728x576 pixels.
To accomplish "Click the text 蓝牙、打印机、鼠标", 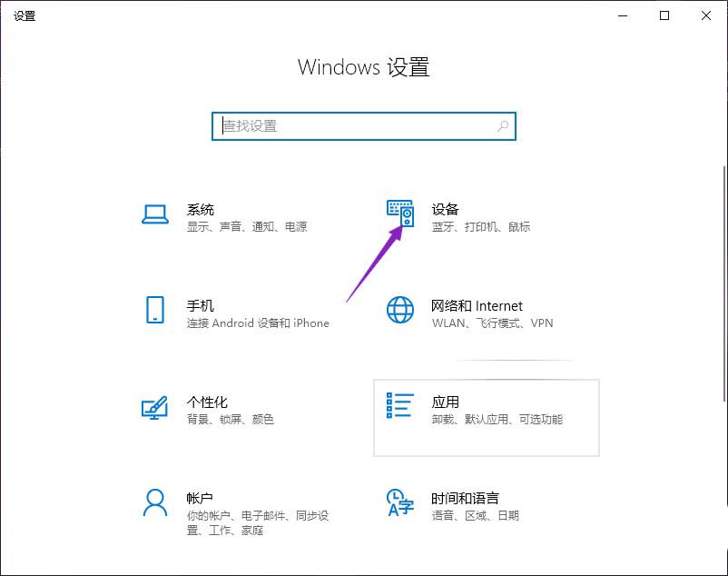I will click(x=481, y=227).
